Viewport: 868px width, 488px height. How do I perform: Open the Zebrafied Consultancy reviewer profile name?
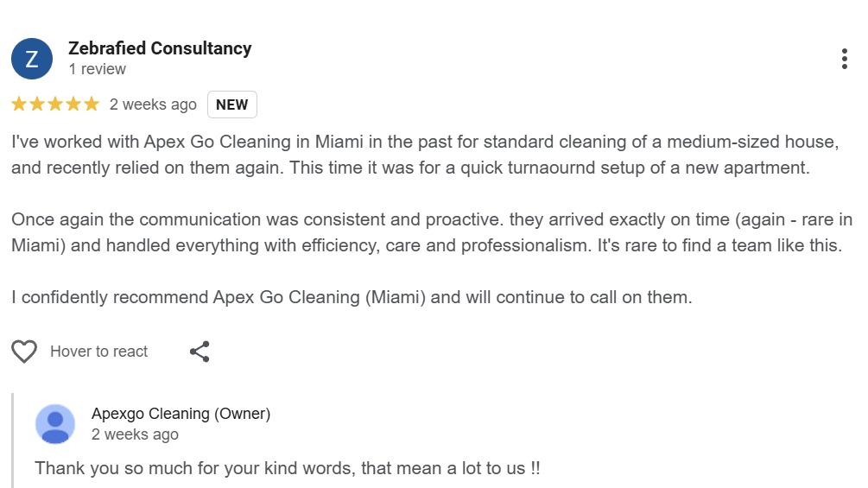pyautogui.click(x=160, y=48)
